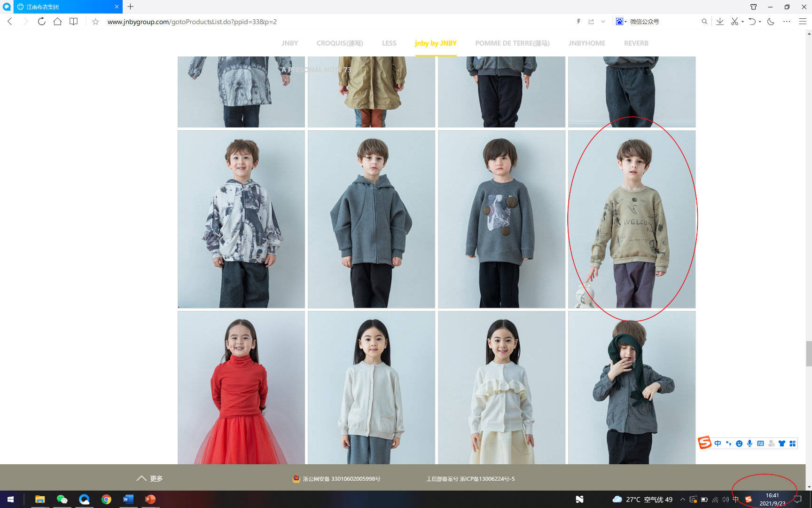Switch to the JNBY brand tab
Viewport: 812px width, 508px height.
pyautogui.click(x=289, y=43)
